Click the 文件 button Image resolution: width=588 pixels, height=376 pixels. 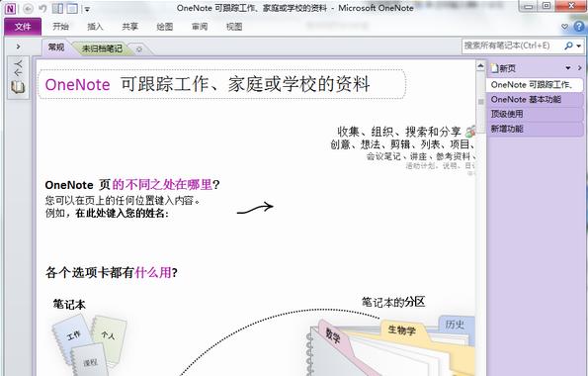click(23, 27)
